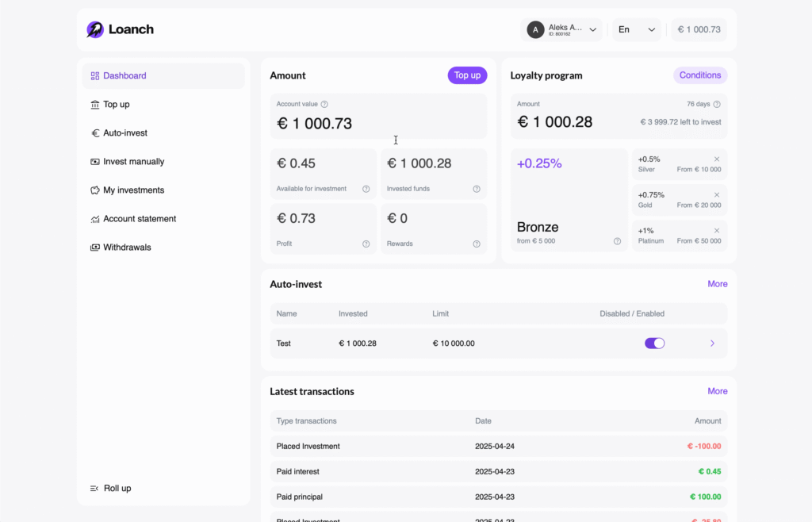Open loyalty program Conditions button
This screenshot has width=812, height=522.
700,75
